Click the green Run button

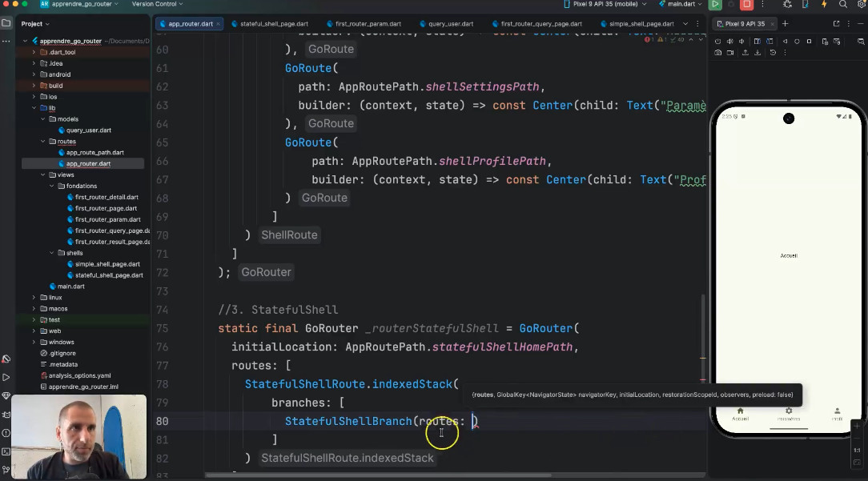tap(715, 4)
